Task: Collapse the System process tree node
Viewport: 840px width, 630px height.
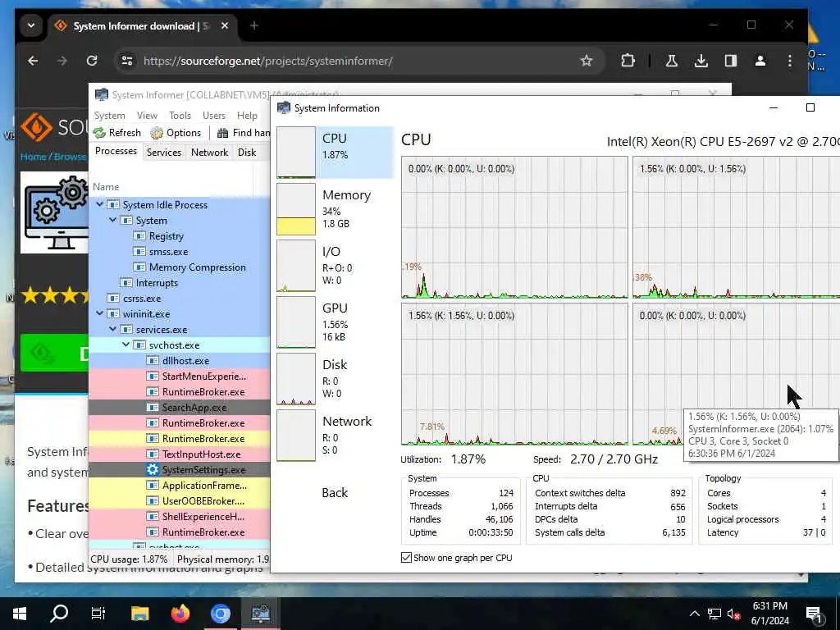Action: coord(112,220)
